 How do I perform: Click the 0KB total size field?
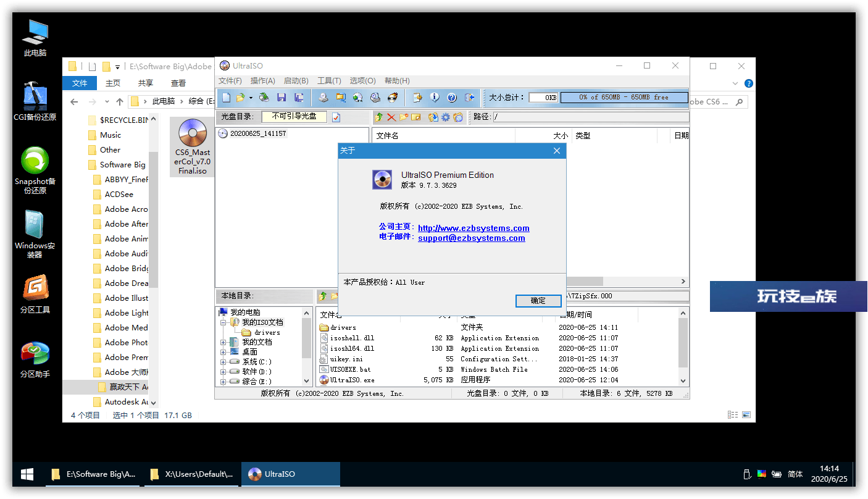pos(543,98)
